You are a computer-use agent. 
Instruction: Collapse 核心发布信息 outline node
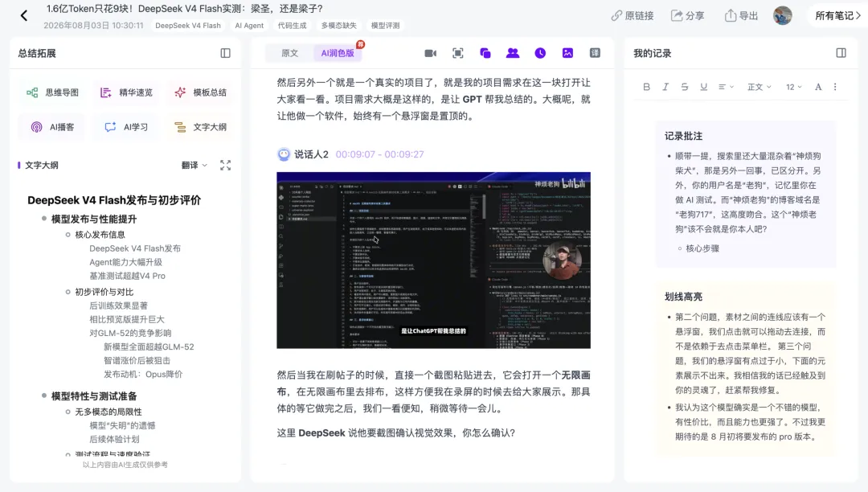coord(68,235)
